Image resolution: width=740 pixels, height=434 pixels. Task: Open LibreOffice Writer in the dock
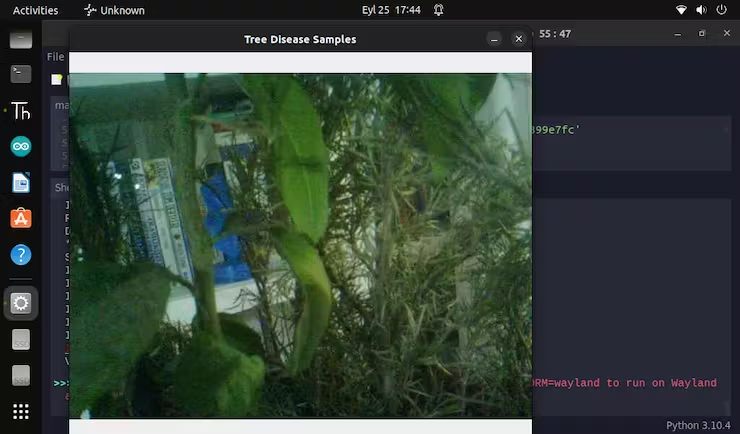click(x=21, y=183)
